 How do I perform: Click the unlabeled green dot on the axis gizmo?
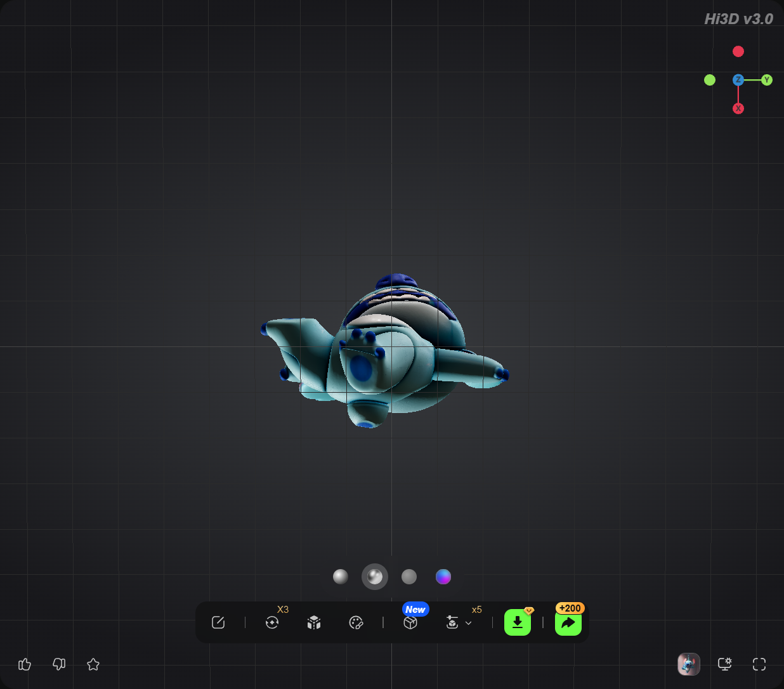click(710, 80)
